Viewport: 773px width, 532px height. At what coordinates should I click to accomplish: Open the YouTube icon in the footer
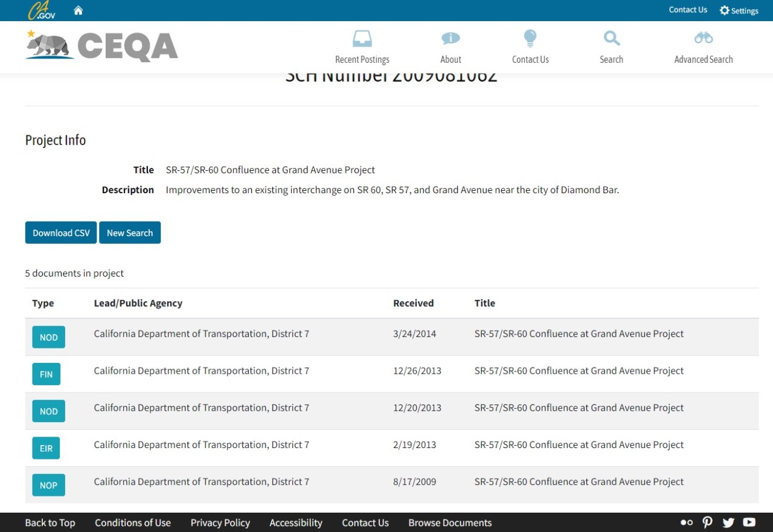(748, 522)
